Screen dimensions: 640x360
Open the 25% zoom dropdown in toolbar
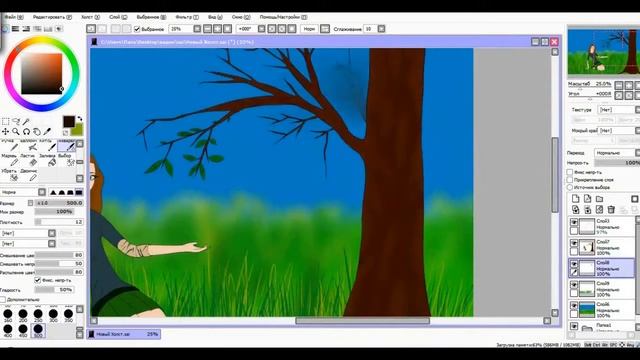point(197,29)
